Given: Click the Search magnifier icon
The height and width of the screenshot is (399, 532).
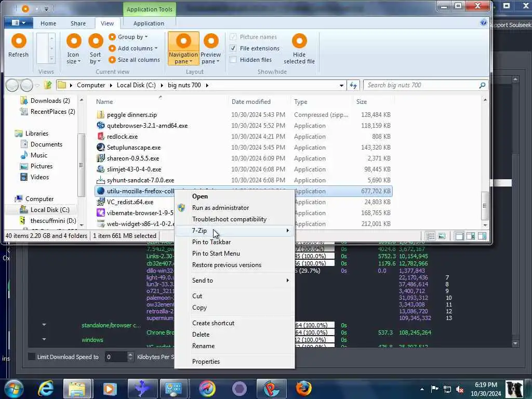Looking at the screenshot, I should click(x=482, y=85).
